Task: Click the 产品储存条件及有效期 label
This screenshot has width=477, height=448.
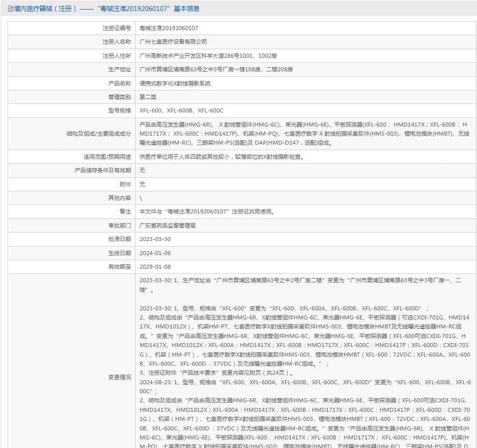Action: 103,170
